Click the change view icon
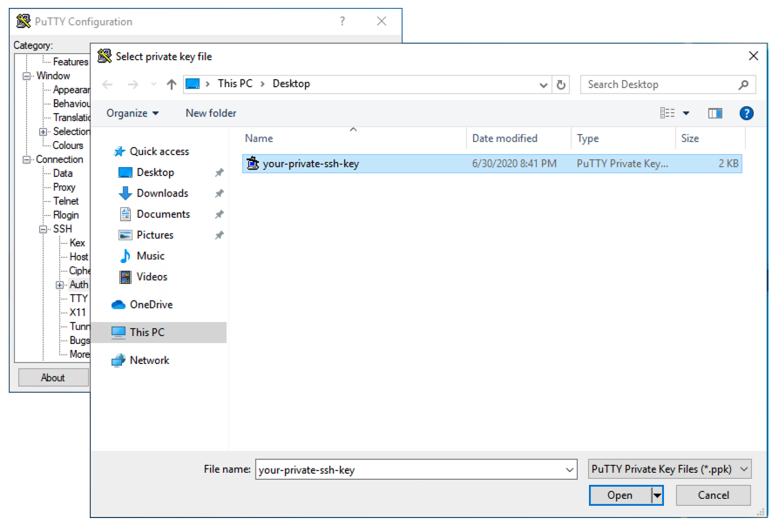This screenshot has width=779, height=532. pyautogui.click(x=667, y=113)
